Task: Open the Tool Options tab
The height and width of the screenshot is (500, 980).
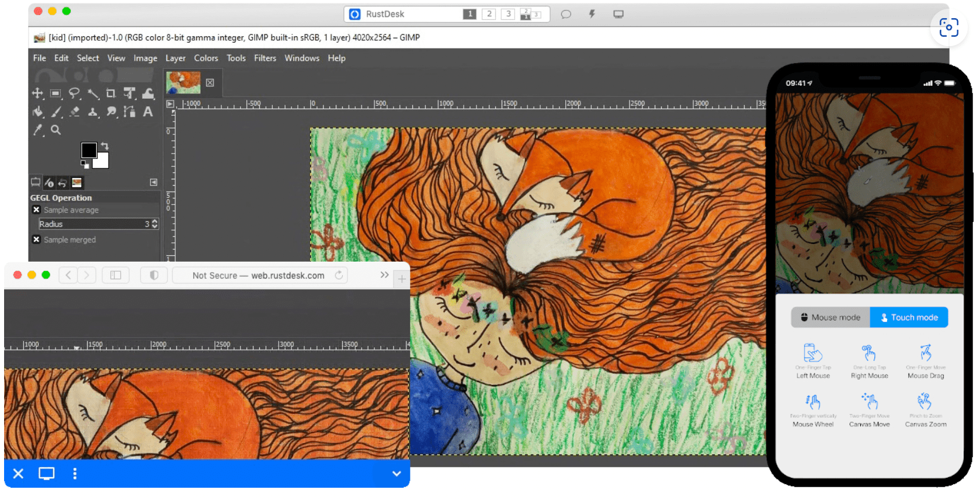Action: click(x=36, y=183)
